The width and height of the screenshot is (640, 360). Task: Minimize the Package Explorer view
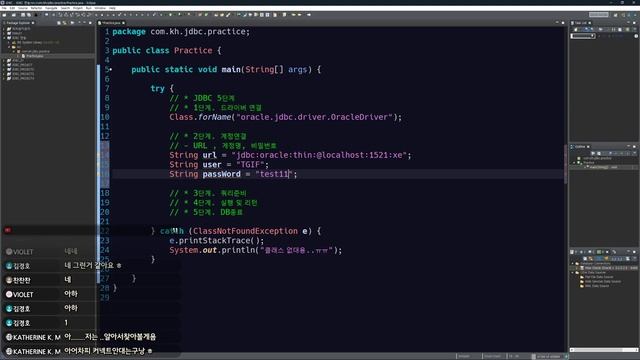[x=85, y=22]
